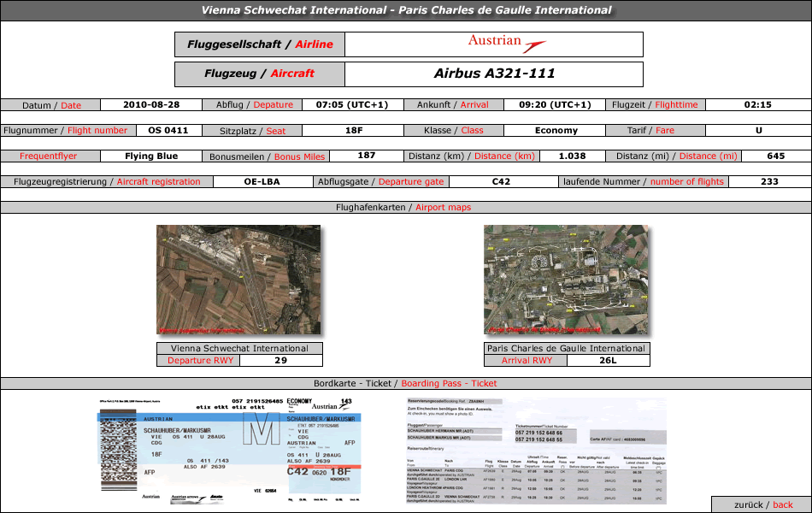Click aircraft registration OE-LBA

262,182
